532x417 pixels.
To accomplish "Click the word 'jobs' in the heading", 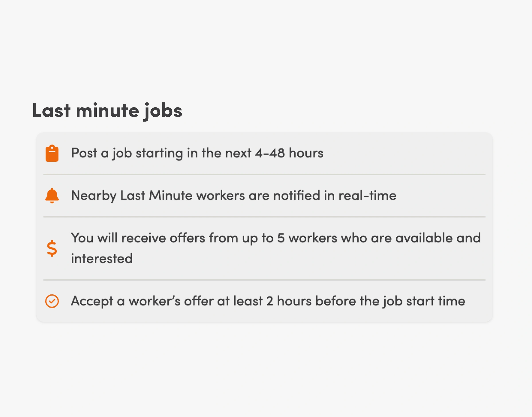I will coord(163,112).
